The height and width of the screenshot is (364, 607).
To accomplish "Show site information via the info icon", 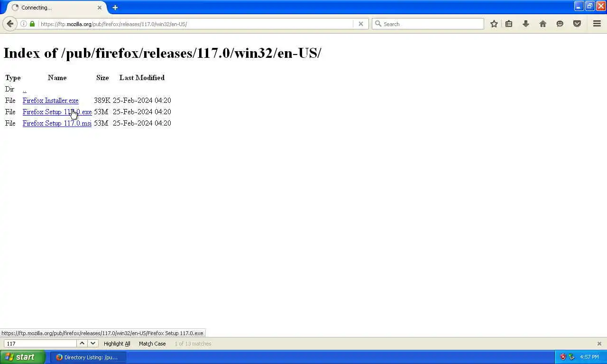I will click(24, 24).
